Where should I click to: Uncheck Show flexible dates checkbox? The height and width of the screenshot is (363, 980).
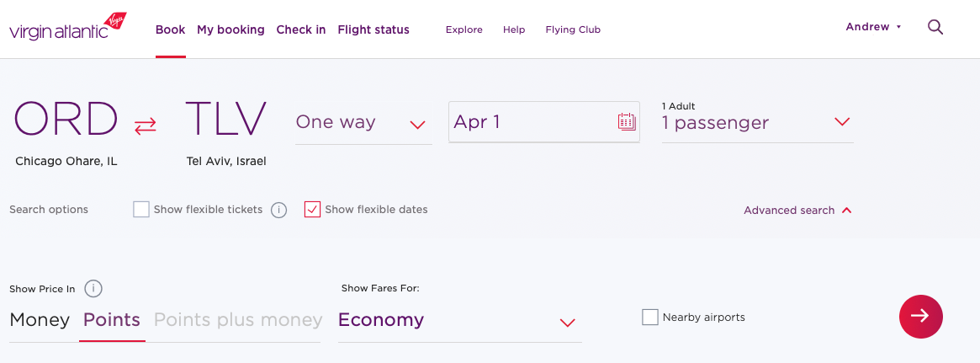312,209
